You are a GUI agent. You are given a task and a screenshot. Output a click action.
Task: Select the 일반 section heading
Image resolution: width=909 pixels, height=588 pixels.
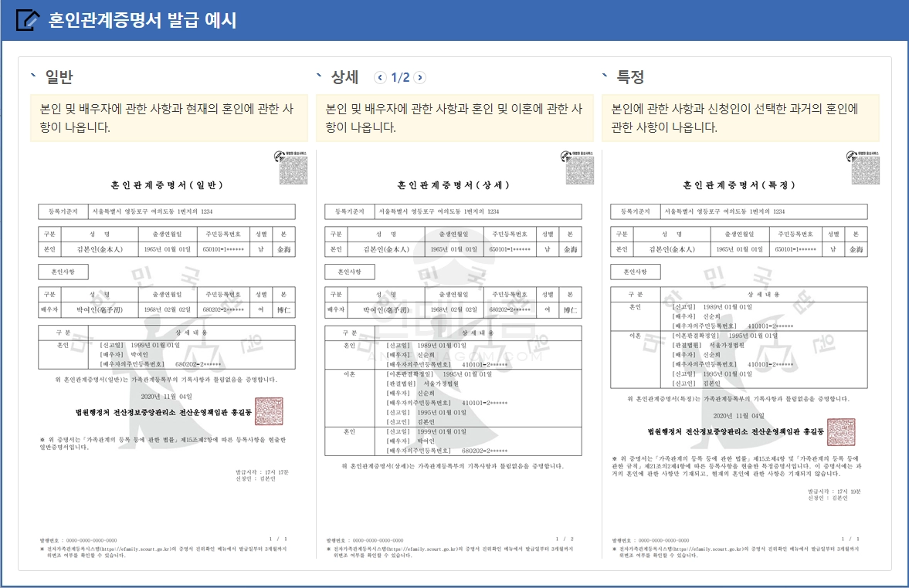click(59, 77)
